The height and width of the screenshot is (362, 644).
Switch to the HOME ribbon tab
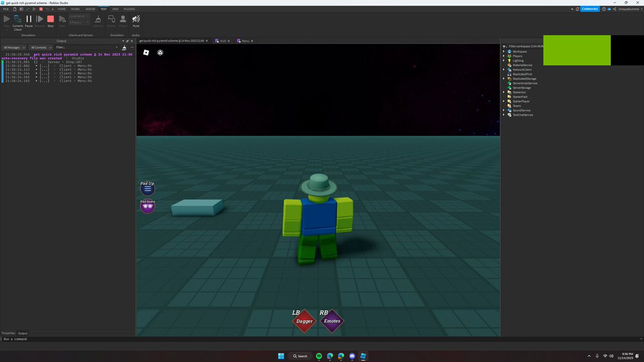tap(62, 9)
